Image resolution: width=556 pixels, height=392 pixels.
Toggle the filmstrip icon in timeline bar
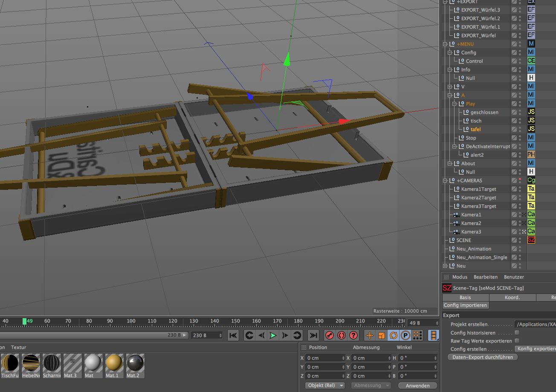coord(434,335)
